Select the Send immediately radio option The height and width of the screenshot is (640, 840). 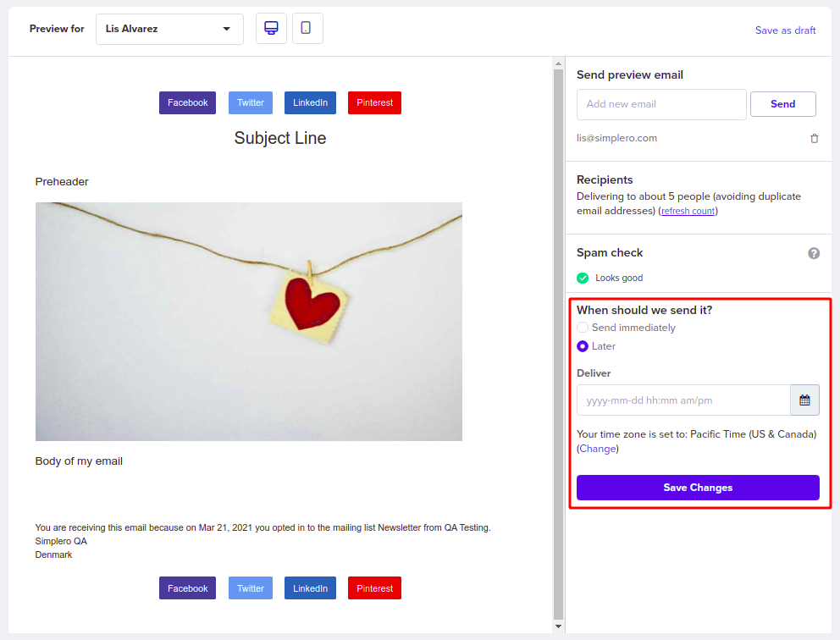click(x=583, y=328)
